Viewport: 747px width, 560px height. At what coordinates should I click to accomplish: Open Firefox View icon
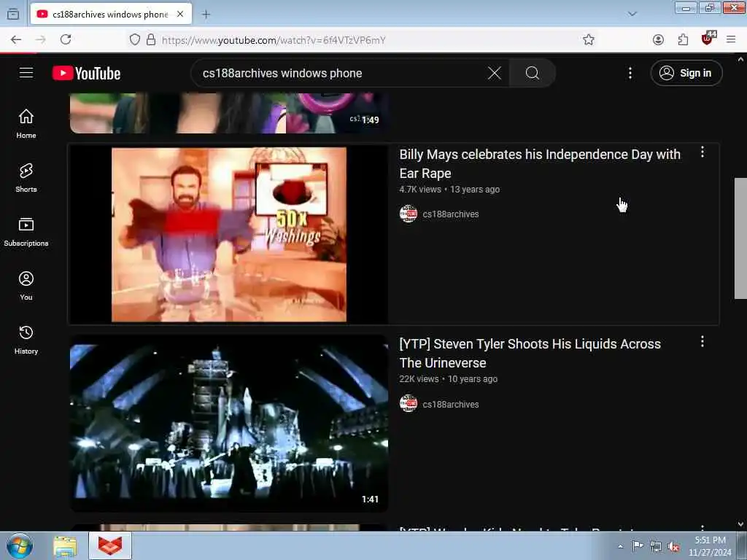click(13, 15)
